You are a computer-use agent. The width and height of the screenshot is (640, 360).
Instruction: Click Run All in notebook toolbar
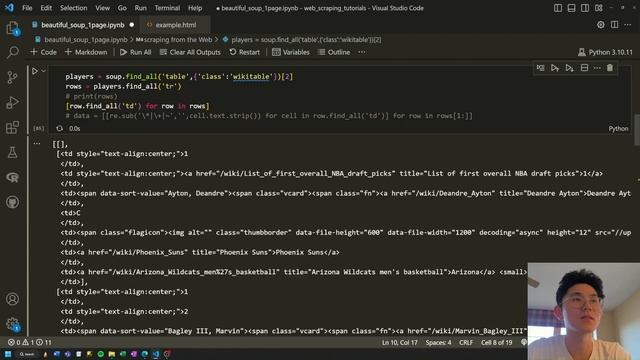pos(136,52)
